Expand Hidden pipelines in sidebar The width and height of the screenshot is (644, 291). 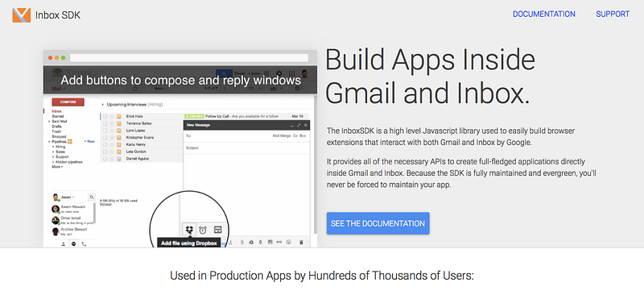[53, 162]
